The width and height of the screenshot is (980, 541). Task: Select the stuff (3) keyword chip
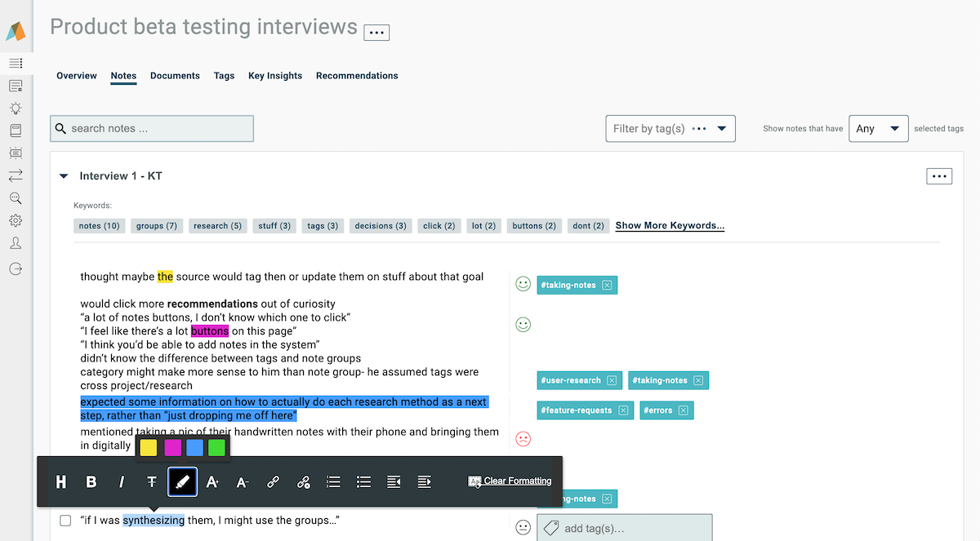click(274, 226)
